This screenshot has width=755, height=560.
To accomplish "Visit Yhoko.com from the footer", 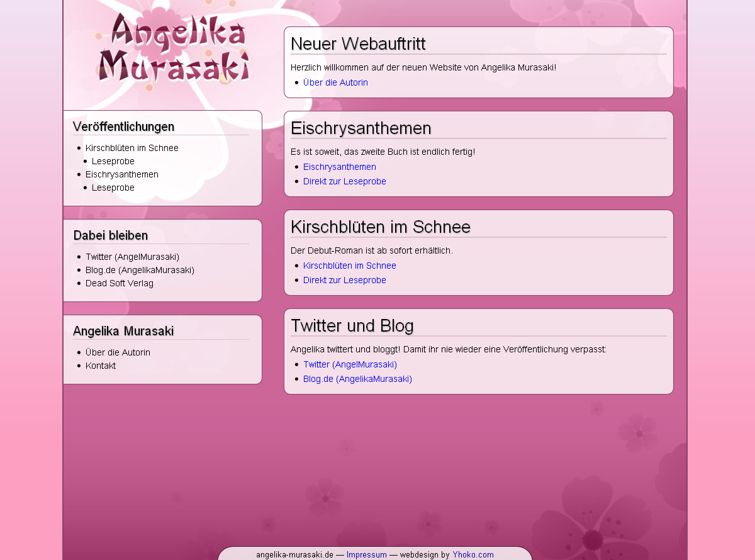I will point(473,554).
